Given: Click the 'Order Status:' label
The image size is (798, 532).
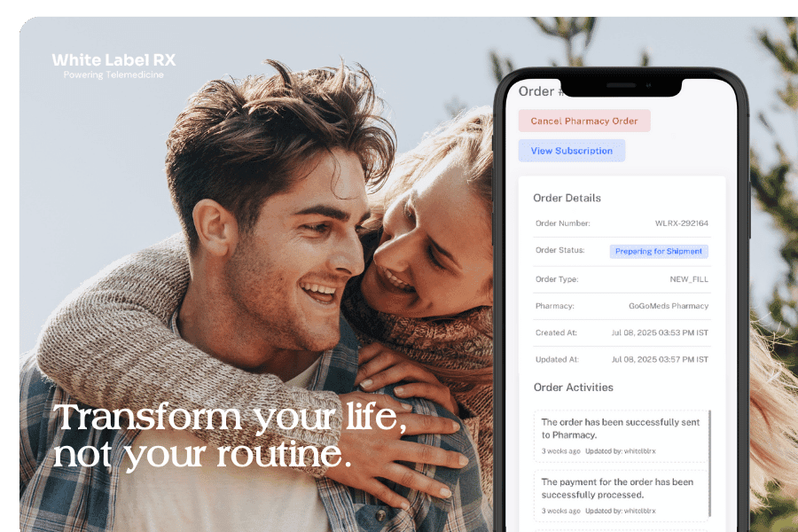Looking at the screenshot, I should coord(559,250).
